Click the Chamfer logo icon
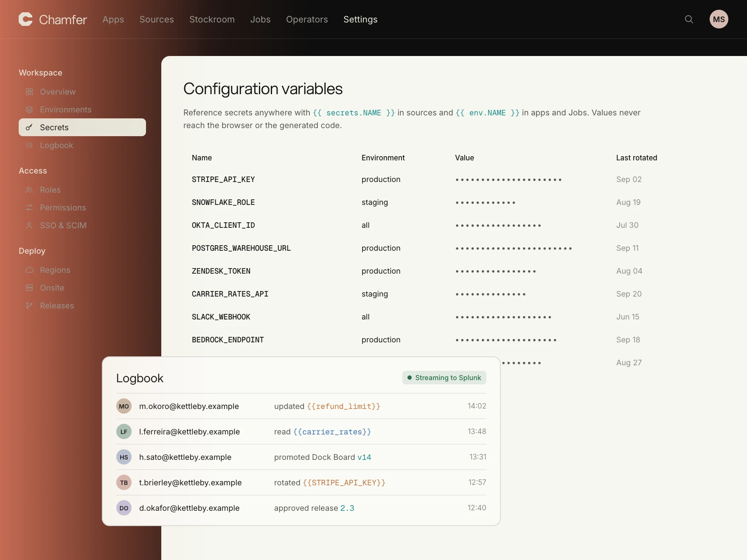This screenshot has width=747, height=560. click(x=25, y=19)
